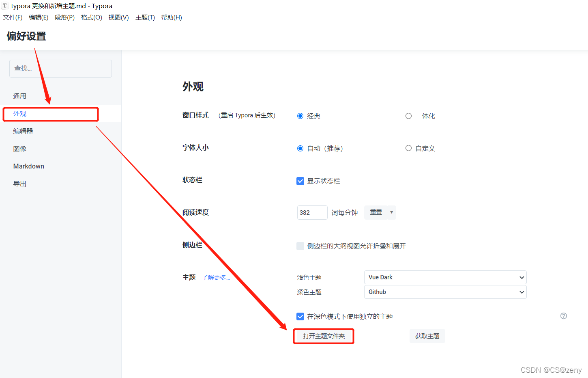Screen dimensions: 588x378
Task: Select the 经典 window style option
Action: 300,116
